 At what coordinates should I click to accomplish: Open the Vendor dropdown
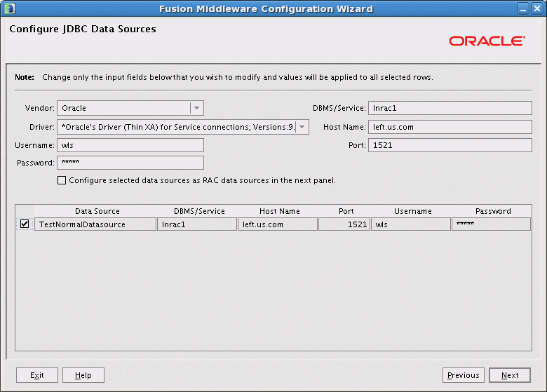point(197,108)
